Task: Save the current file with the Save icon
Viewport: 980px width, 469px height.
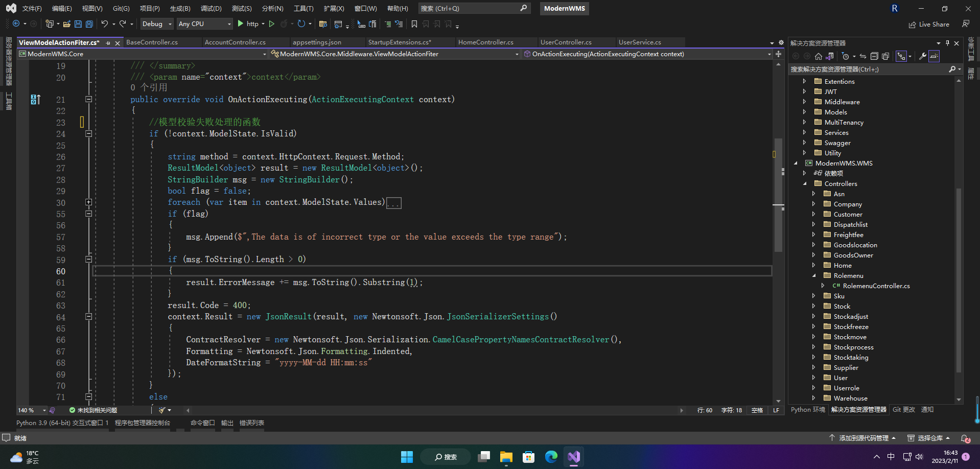Action: click(78, 24)
